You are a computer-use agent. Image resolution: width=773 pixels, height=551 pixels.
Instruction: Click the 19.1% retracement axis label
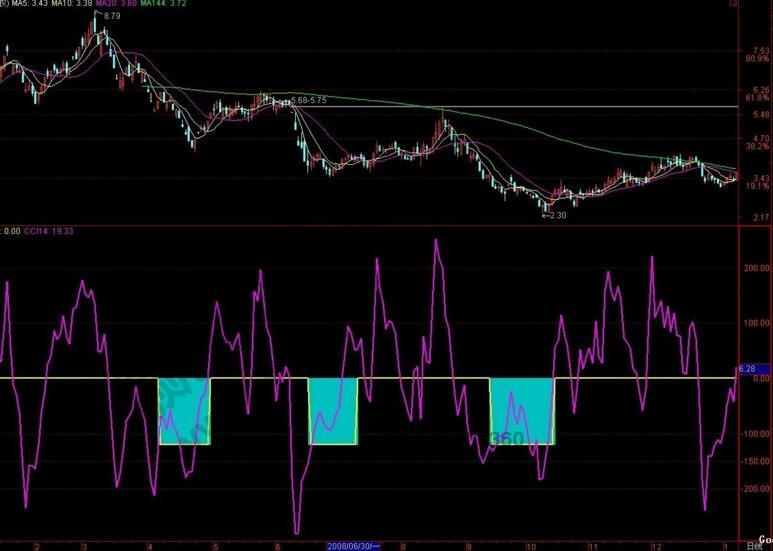(756, 186)
